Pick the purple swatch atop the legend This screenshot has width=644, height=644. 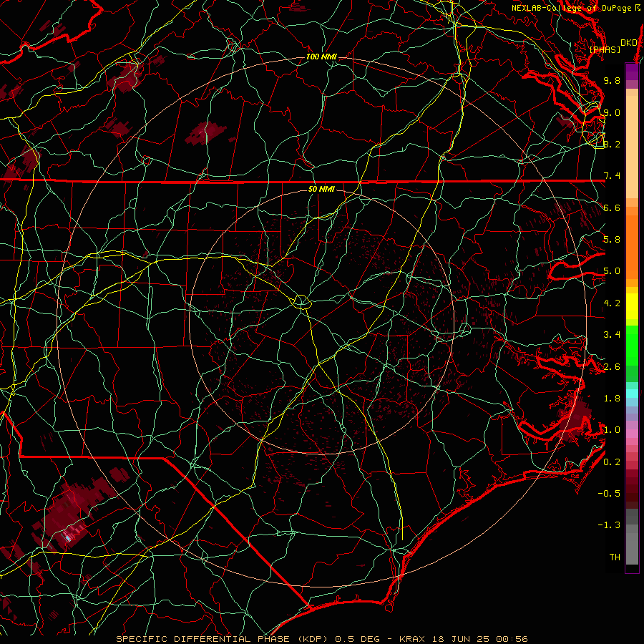click(x=632, y=72)
